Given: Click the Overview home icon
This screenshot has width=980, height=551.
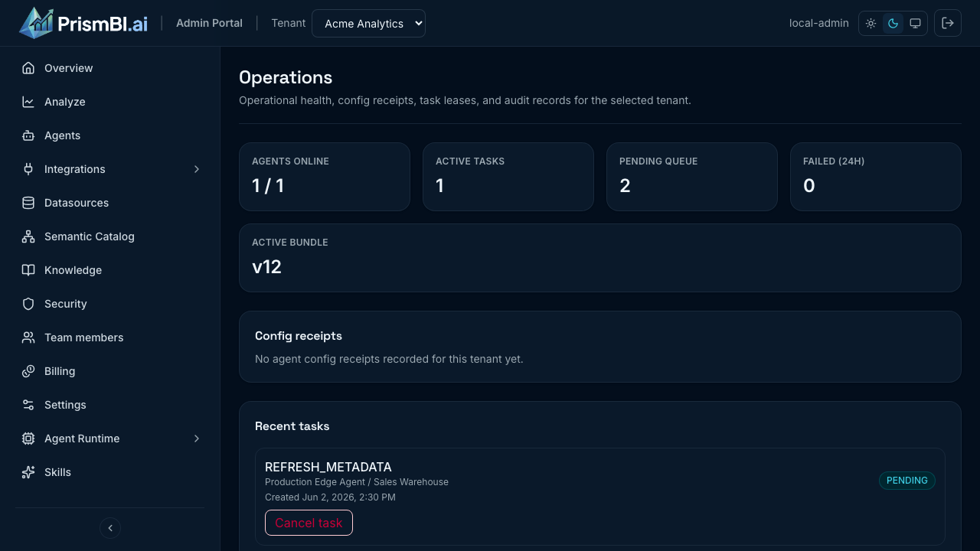Looking at the screenshot, I should pos(28,68).
